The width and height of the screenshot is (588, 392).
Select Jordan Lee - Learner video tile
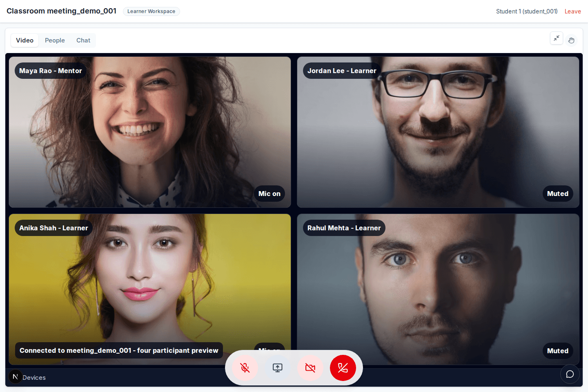click(x=438, y=132)
